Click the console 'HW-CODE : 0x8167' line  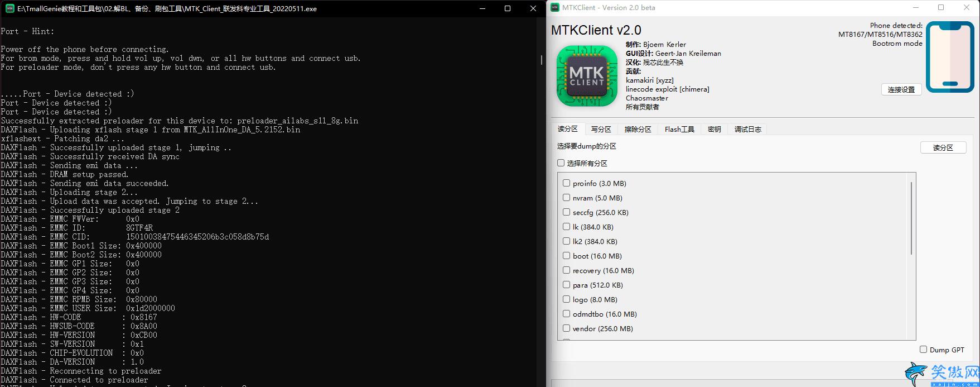click(x=79, y=317)
